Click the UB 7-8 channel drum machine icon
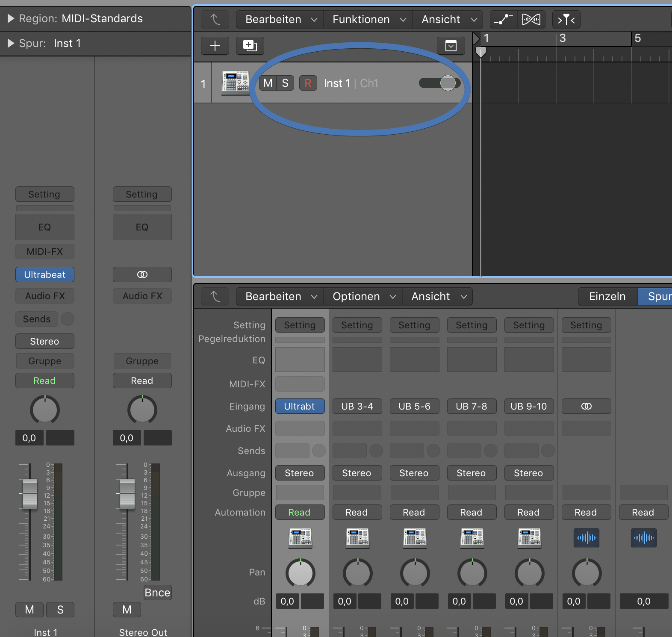672x637 pixels. (x=472, y=538)
